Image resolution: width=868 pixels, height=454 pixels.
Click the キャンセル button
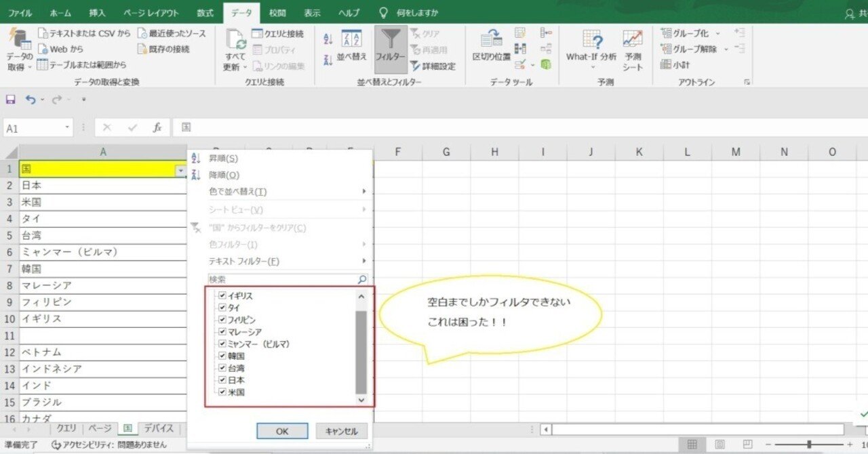pyautogui.click(x=341, y=431)
